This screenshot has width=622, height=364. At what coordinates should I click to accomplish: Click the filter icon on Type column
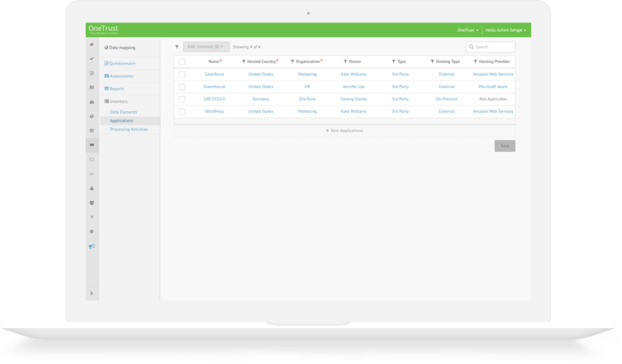394,61
